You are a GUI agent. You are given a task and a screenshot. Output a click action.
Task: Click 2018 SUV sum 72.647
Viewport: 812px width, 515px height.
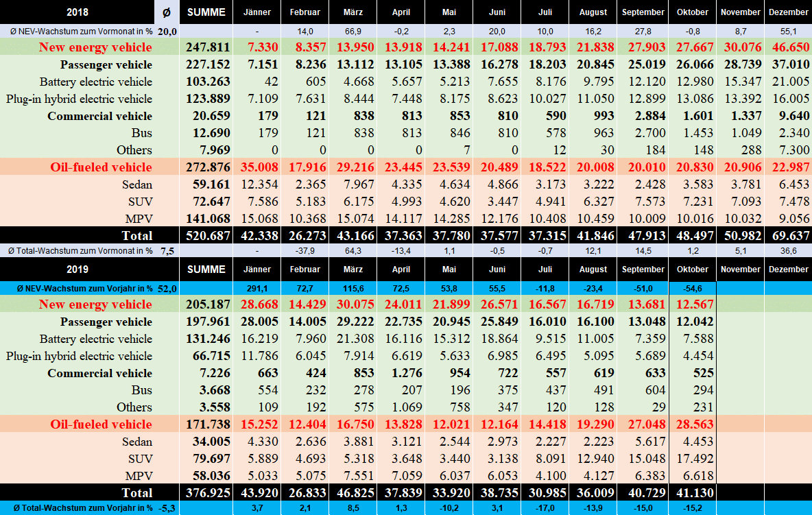tap(211, 202)
